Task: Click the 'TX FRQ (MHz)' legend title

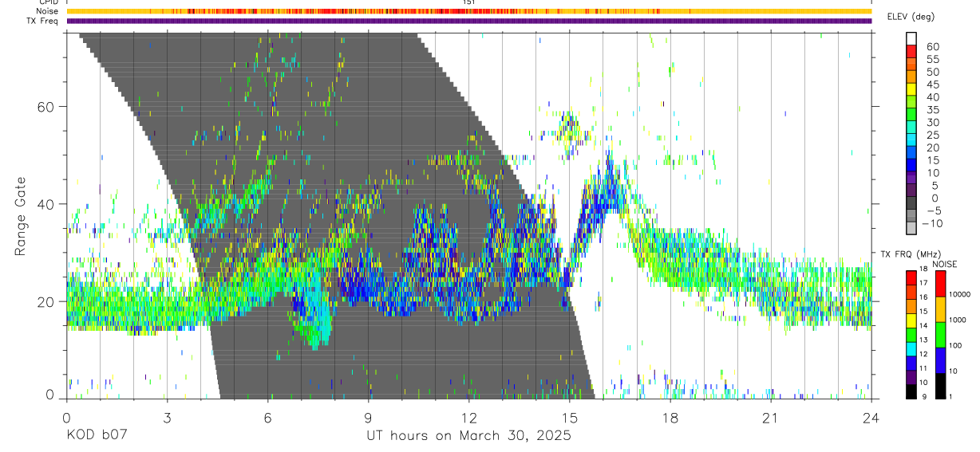Action: pyautogui.click(x=911, y=254)
